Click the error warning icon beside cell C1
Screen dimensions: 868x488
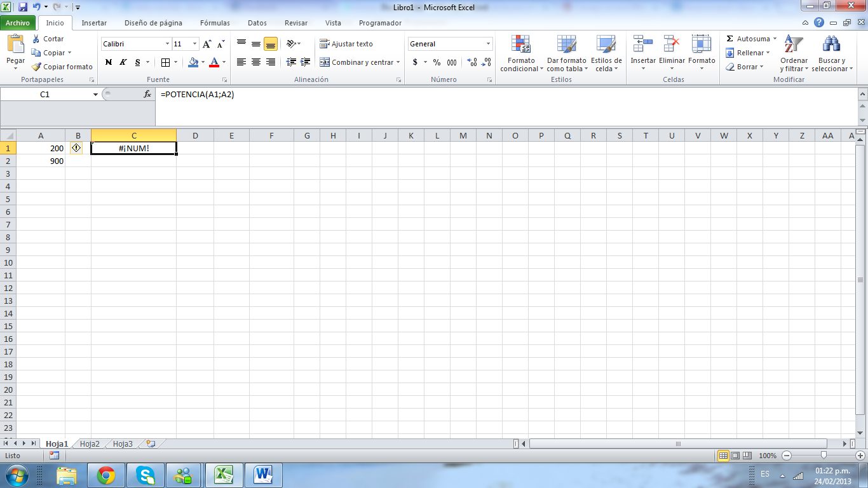point(77,148)
